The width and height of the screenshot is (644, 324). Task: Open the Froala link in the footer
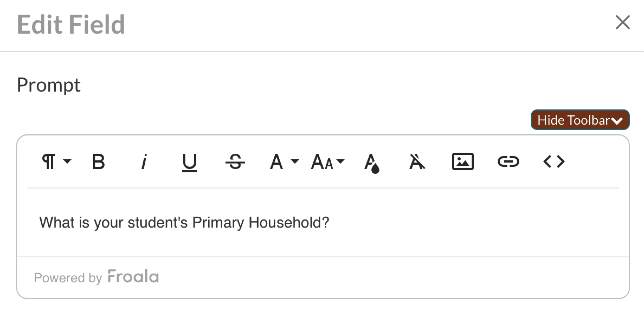[133, 277]
